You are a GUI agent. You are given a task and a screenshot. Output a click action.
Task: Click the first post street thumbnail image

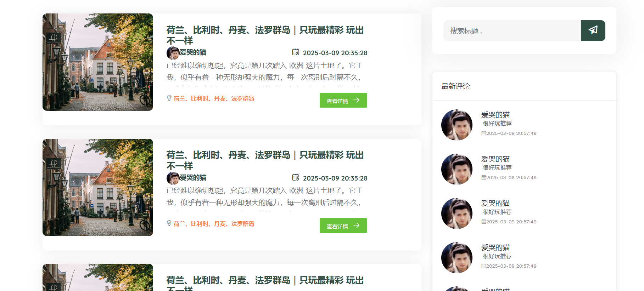click(x=98, y=62)
